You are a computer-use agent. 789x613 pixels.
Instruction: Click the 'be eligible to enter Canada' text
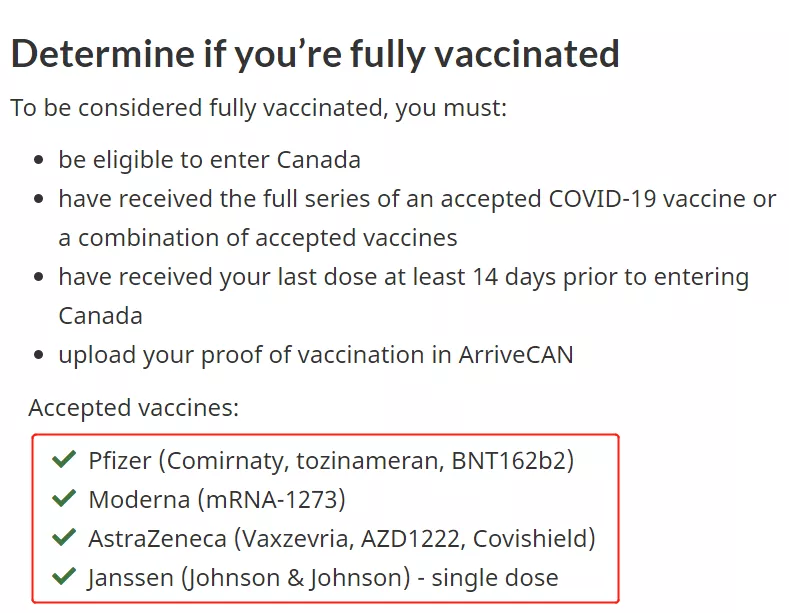point(209,160)
